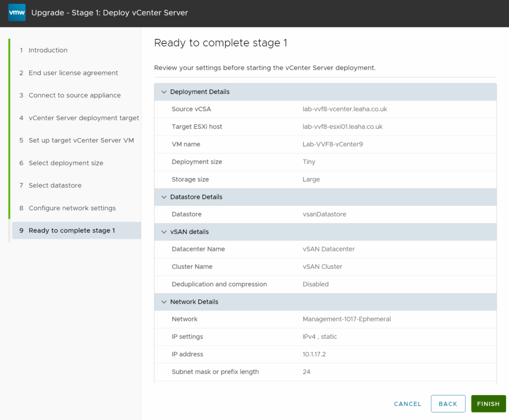The width and height of the screenshot is (509, 420).
Task: Click the Tiny deployment size value
Action: click(x=309, y=162)
